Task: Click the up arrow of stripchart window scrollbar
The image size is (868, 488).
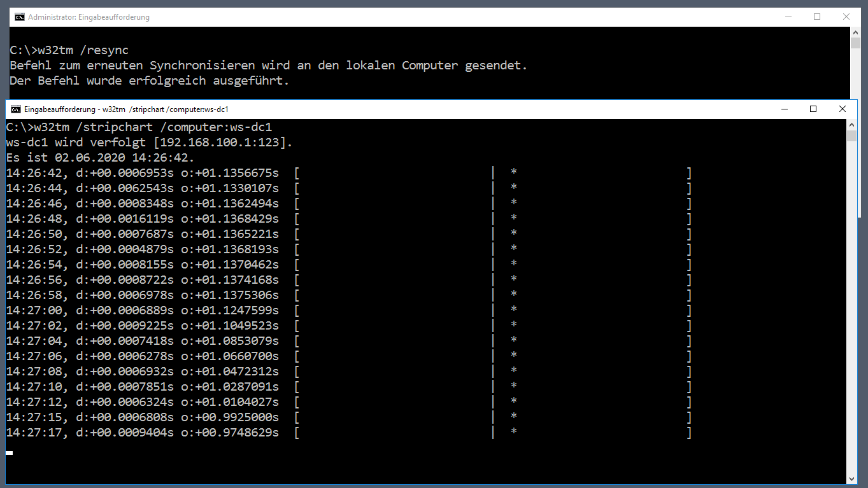Action: coord(851,125)
